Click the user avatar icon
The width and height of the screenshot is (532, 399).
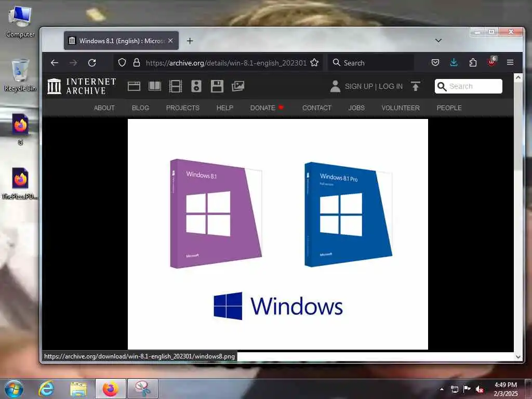coord(335,86)
